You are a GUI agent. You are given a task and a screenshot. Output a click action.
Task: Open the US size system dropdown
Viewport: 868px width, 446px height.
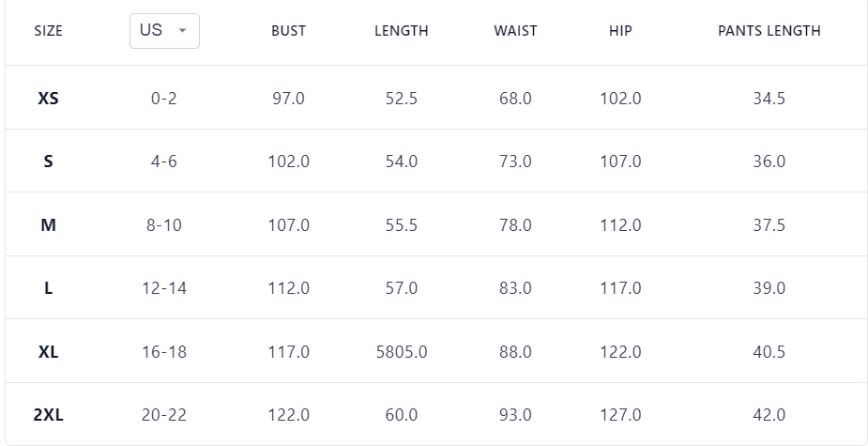click(x=163, y=30)
